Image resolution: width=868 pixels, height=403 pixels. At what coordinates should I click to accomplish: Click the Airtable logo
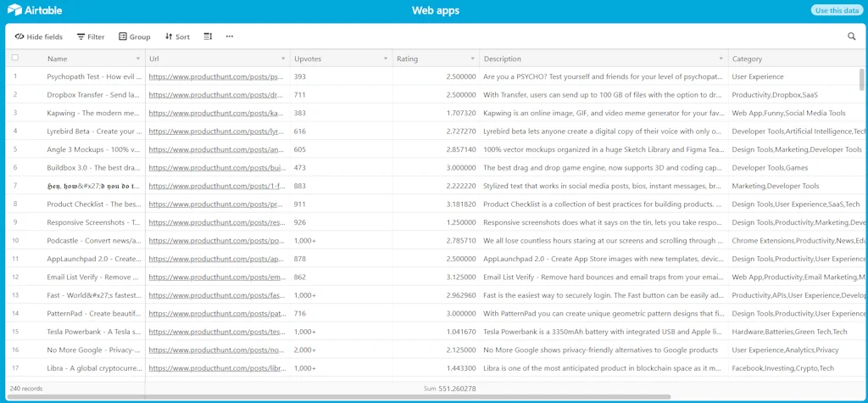[x=34, y=10]
